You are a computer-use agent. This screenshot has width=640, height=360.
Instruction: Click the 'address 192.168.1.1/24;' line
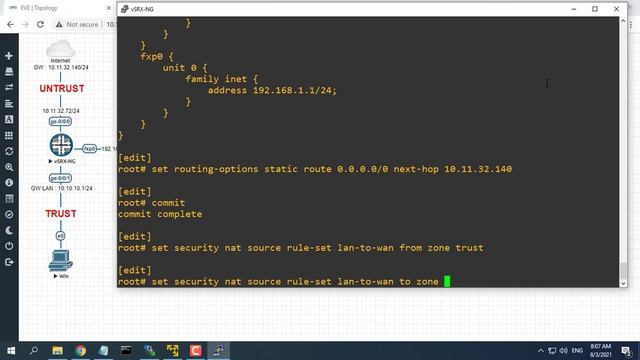[x=272, y=91]
